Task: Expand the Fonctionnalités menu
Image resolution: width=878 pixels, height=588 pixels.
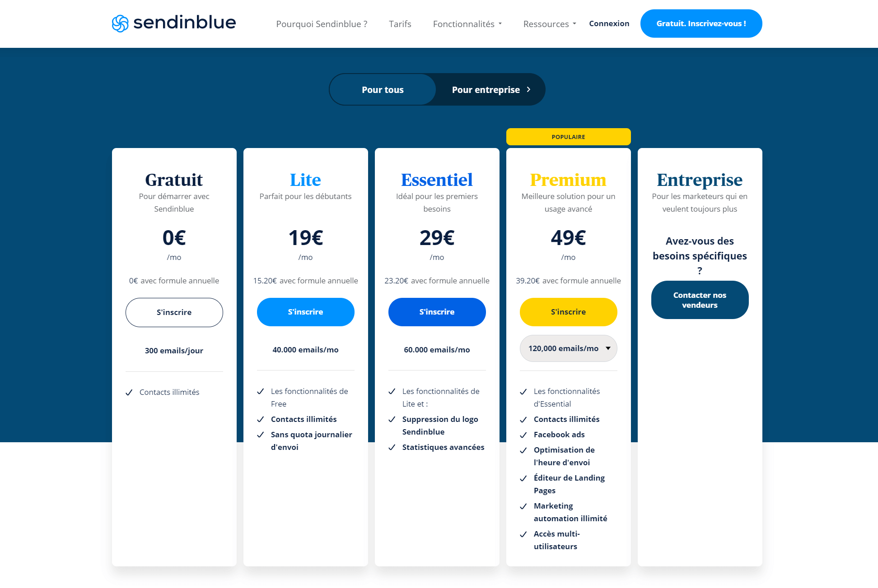Action: click(x=467, y=24)
